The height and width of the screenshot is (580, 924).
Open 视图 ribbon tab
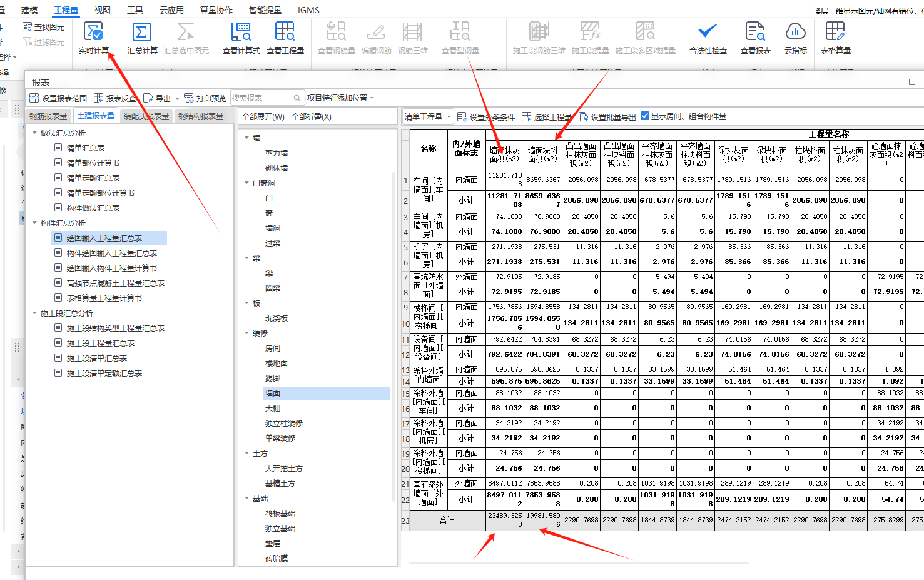coord(102,10)
